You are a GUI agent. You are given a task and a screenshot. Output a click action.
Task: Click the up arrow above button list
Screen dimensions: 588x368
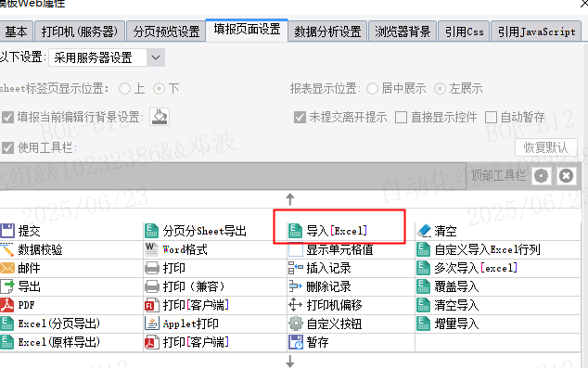[290, 199]
